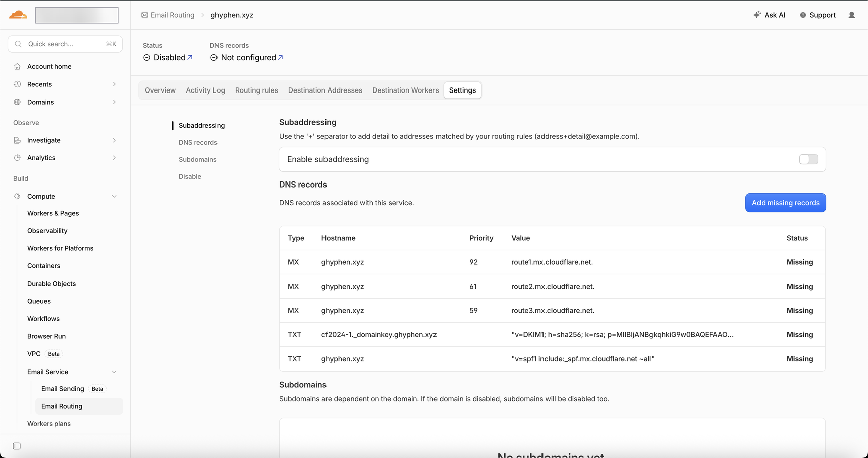
Task: Click the Email Routing envelope breadcrumb icon
Action: tap(145, 15)
